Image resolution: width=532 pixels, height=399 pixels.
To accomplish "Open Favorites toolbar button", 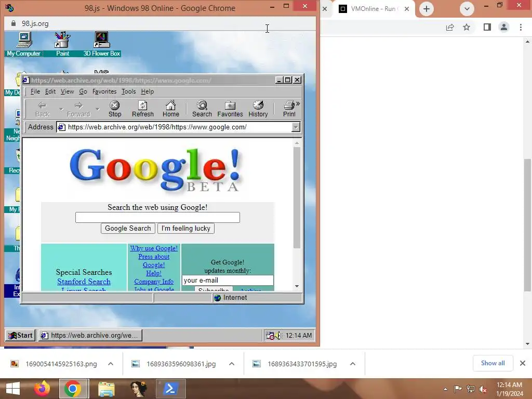I will click(230, 109).
